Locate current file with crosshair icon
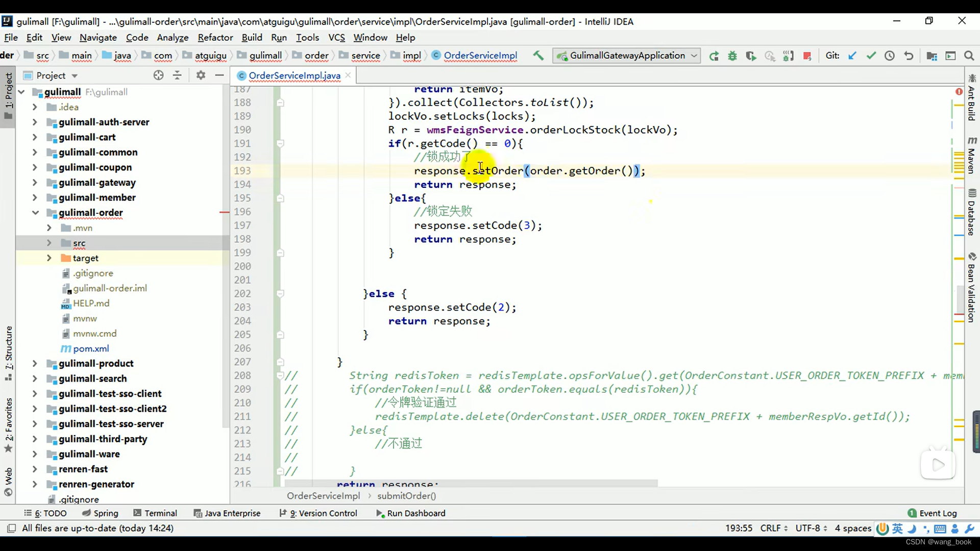The image size is (980, 551). point(159,76)
